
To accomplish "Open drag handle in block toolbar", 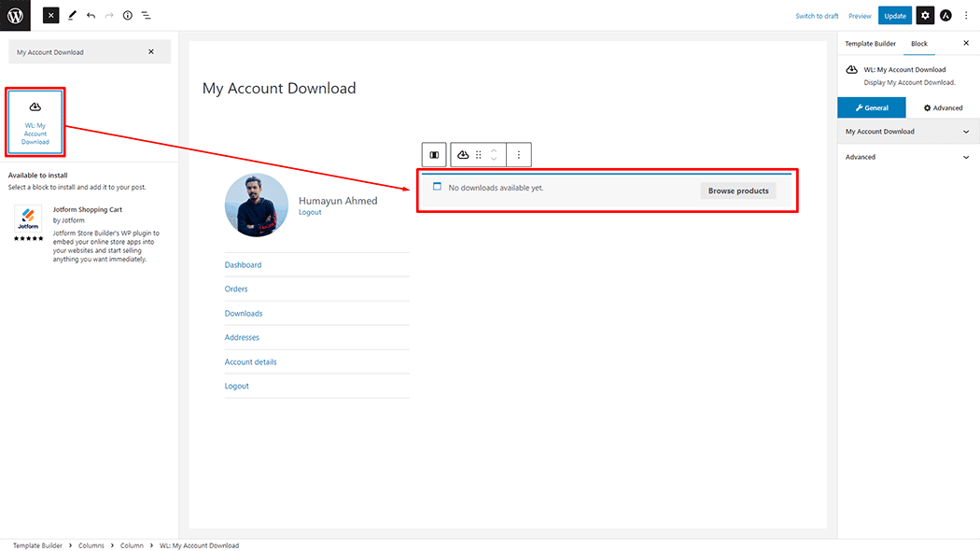I will click(478, 154).
